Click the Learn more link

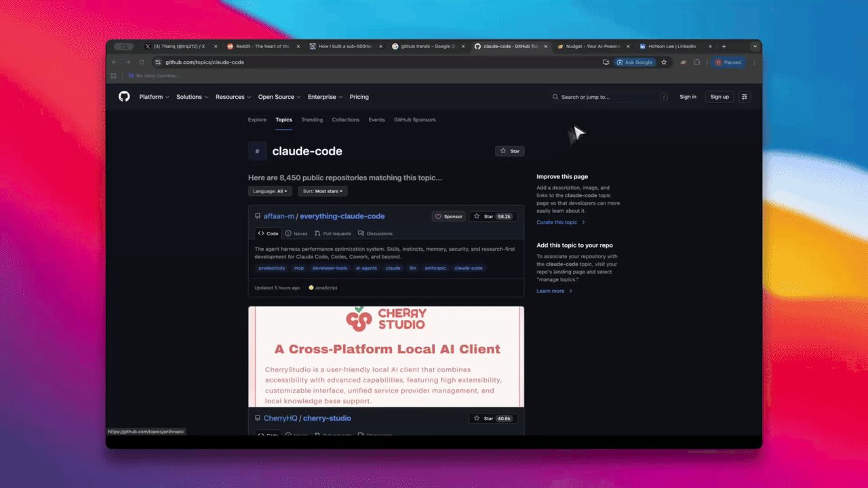tap(554, 291)
